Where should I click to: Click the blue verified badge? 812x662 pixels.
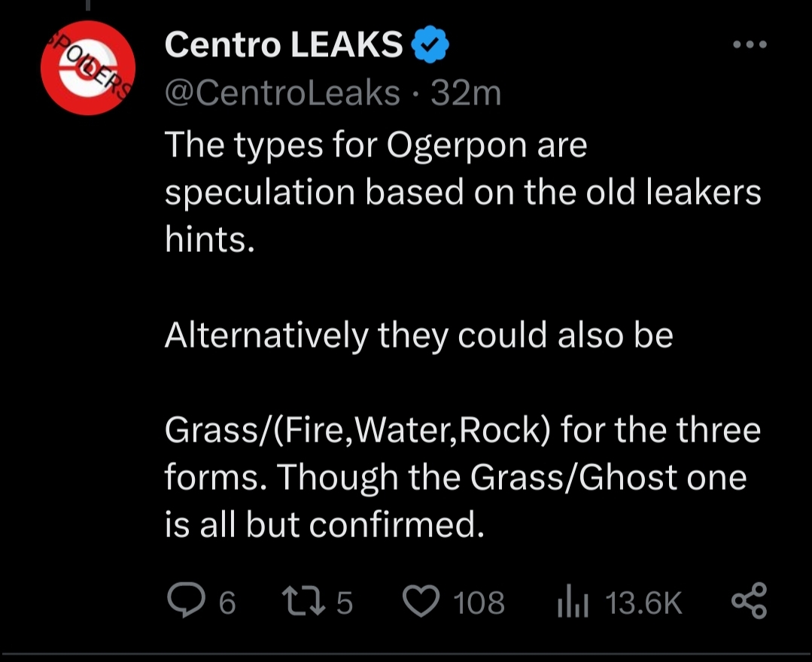430,47
